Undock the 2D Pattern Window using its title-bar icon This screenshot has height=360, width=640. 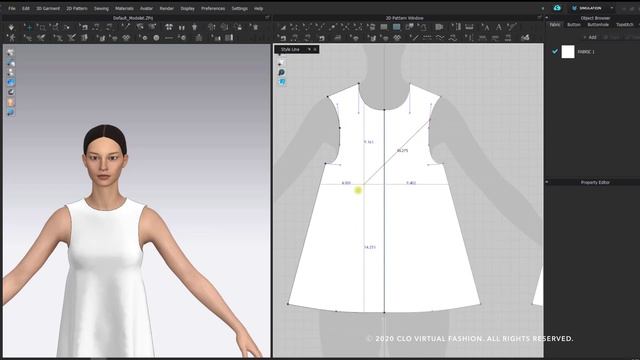(539, 18)
